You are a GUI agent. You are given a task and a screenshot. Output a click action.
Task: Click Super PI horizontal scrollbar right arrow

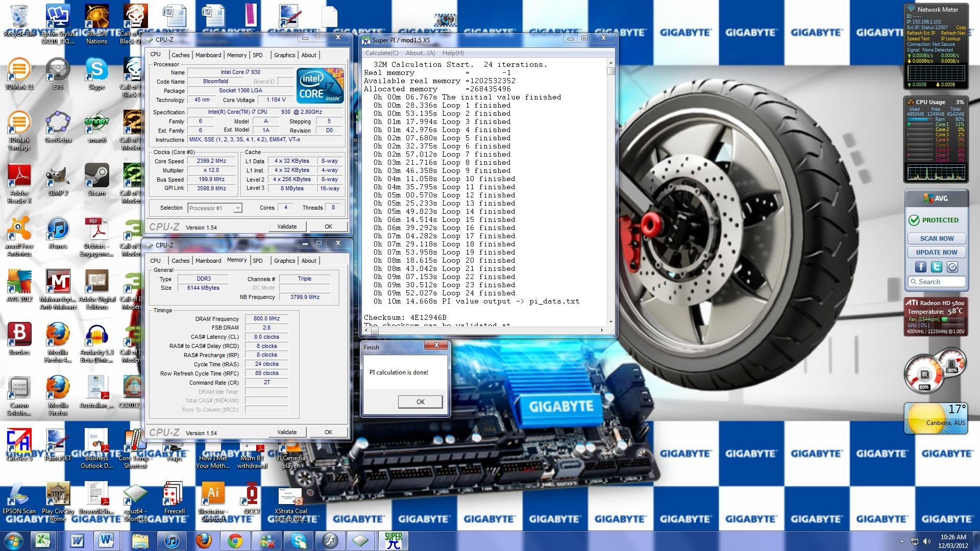[x=602, y=330]
